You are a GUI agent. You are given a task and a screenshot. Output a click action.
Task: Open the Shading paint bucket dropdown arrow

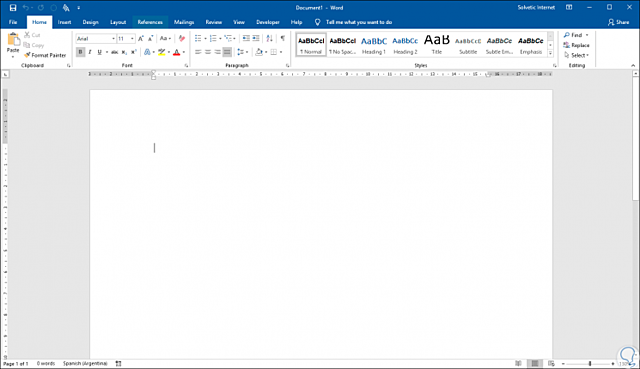[266, 52]
